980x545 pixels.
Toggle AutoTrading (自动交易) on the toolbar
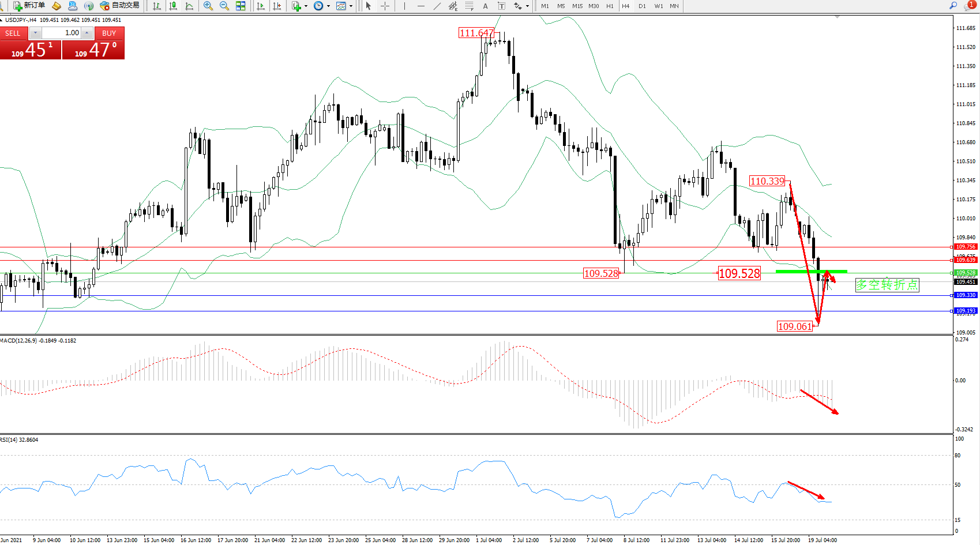click(120, 6)
